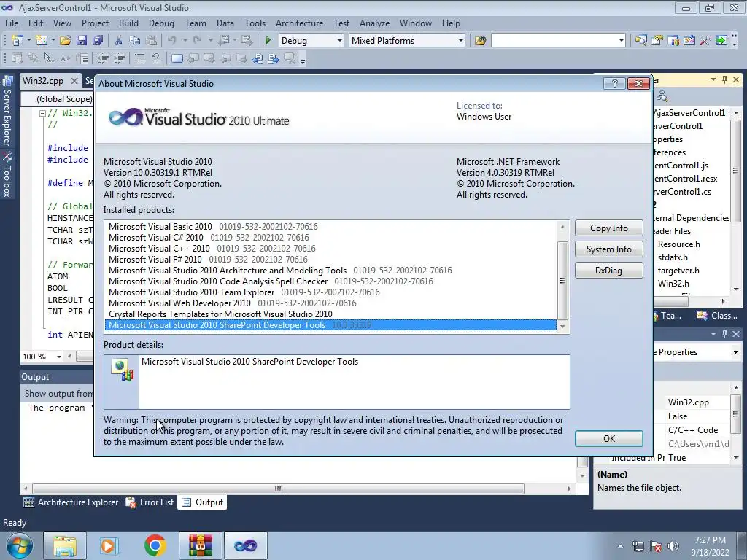
Task: Click the Paste clipboard icon
Action: coord(151,41)
